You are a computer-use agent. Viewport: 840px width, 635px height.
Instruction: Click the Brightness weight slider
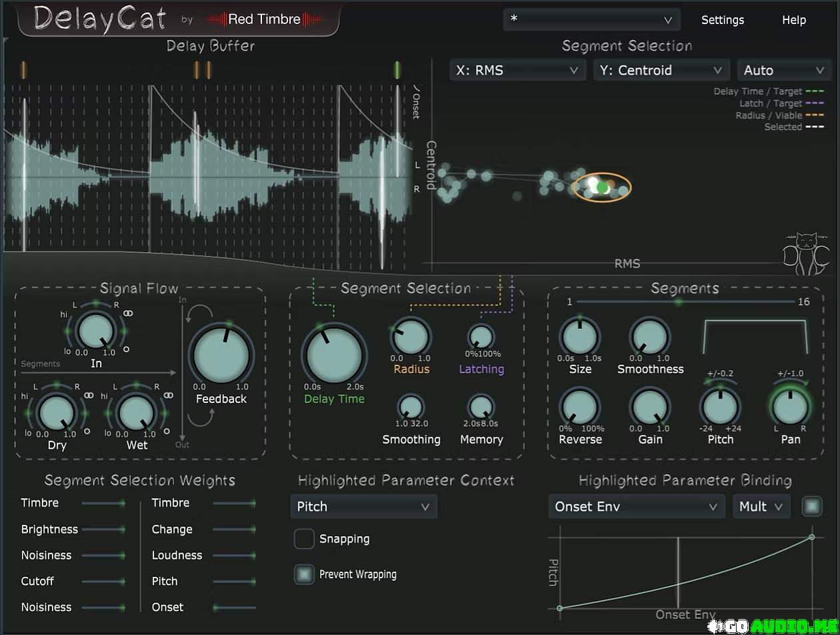pos(103,529)
